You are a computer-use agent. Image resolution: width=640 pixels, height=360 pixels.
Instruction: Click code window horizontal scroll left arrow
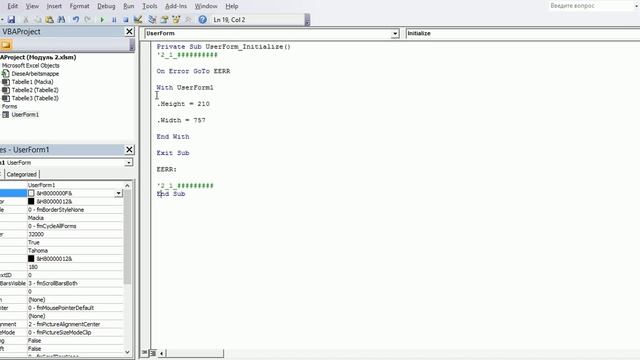(x=162, y=353)
